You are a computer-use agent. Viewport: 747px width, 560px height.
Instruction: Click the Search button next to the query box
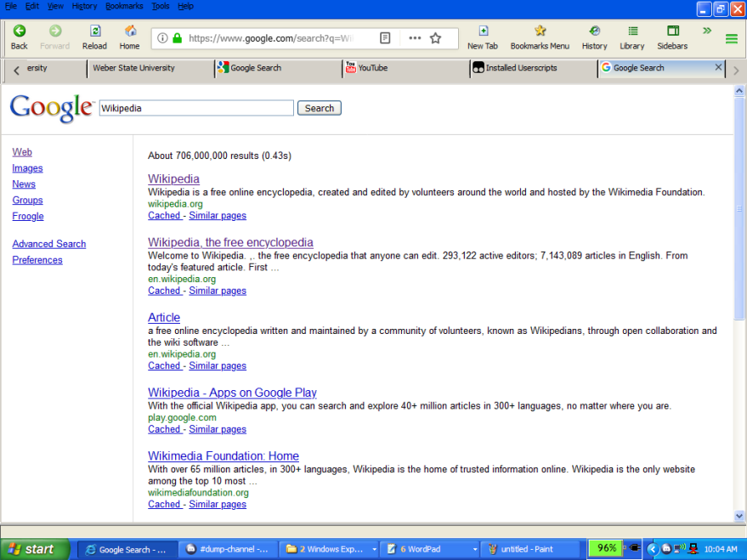pos(320,108)
